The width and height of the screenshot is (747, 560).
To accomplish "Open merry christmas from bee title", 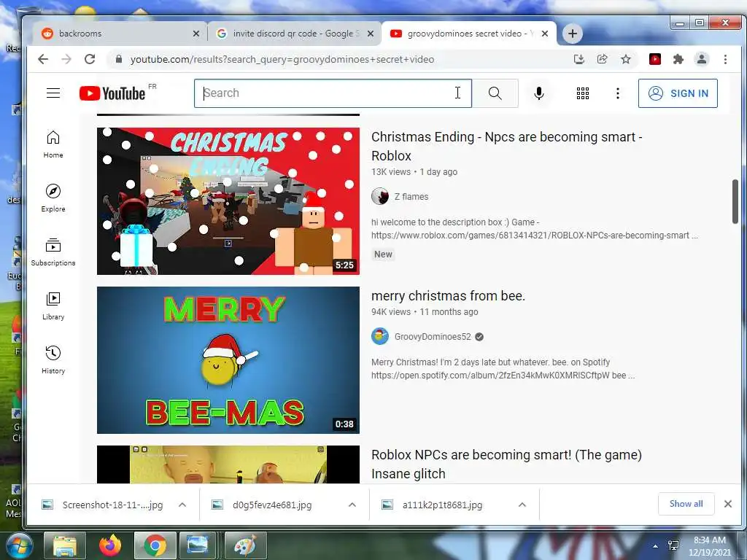I will pyautogui.click(x=448, y=296).
